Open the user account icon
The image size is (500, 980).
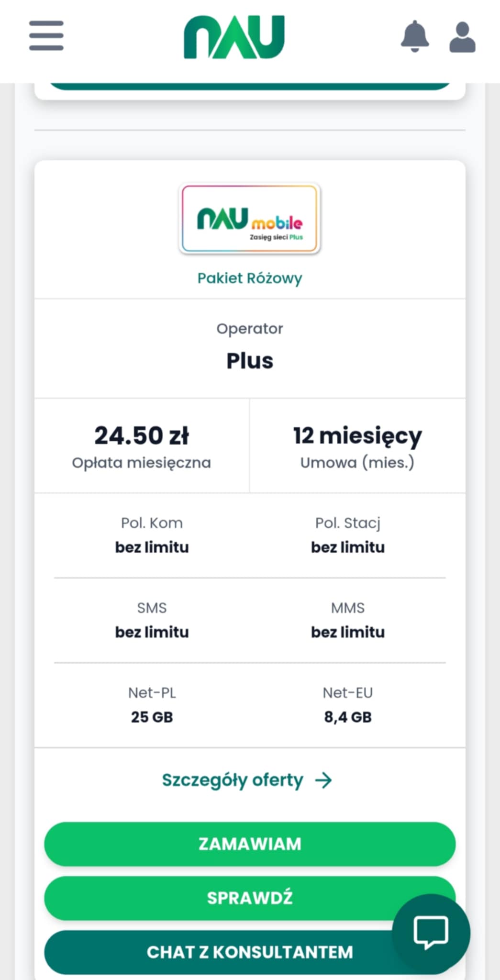click(462, 37)
